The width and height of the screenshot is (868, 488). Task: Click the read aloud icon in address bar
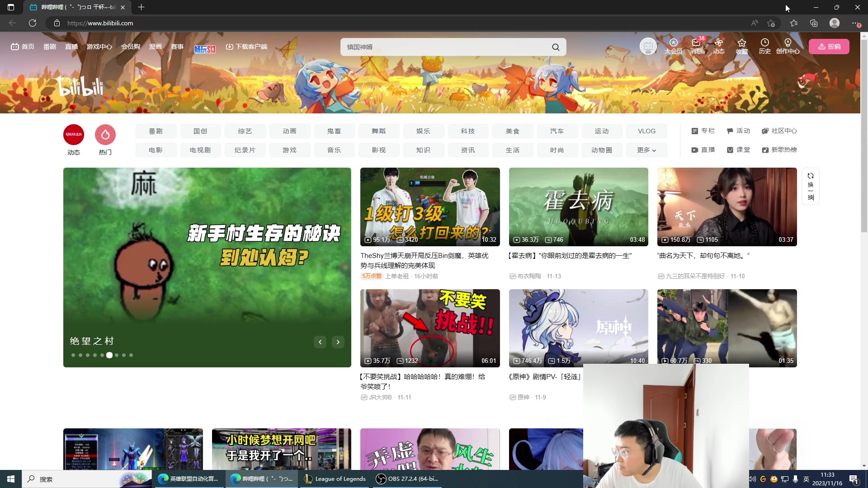pyautogui.click(x=755, y=23)
